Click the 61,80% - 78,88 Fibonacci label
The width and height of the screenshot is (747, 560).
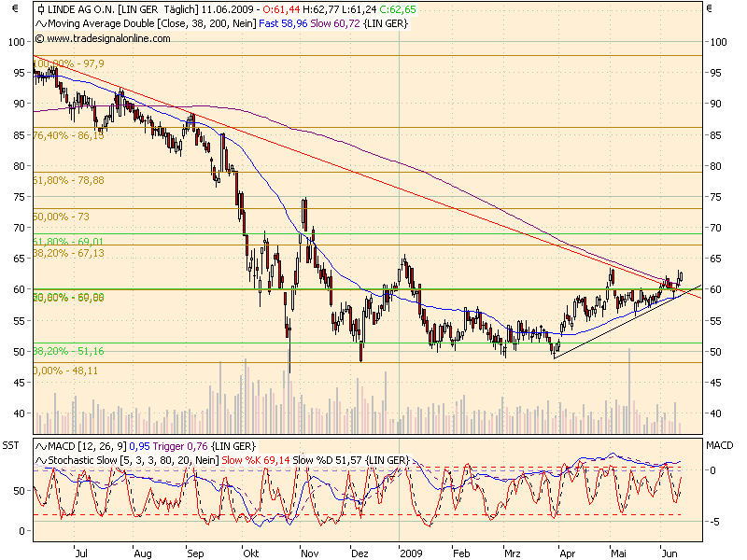(68, 180)
